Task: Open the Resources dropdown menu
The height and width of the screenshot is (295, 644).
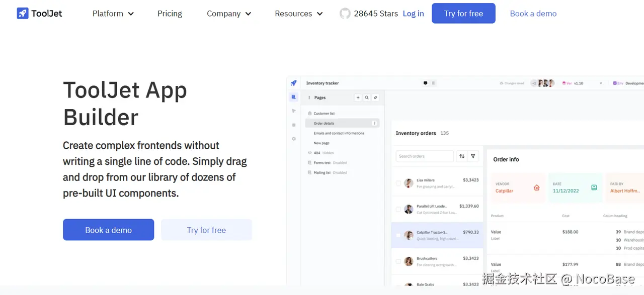Action: 298,14
